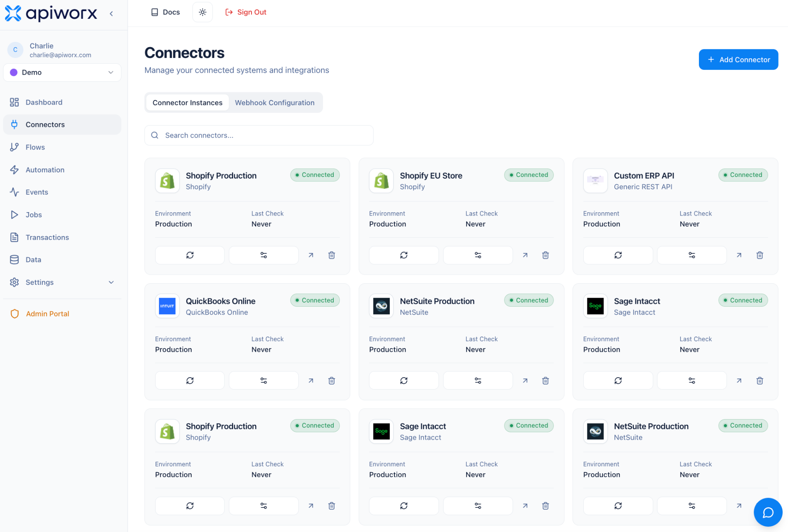Collapse the sidebar with the chevron
This screenshot has height=532, width=788.
(x=111, y=14)
